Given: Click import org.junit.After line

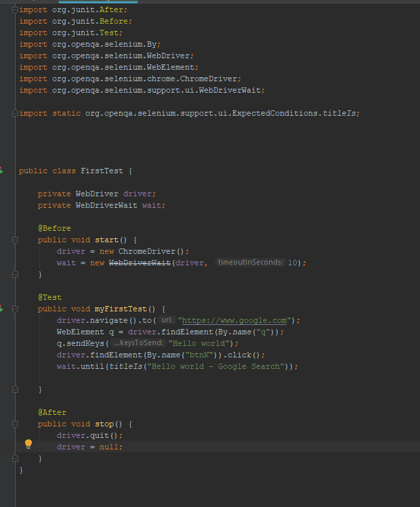Looking at the screenshot, I should 73,10.
